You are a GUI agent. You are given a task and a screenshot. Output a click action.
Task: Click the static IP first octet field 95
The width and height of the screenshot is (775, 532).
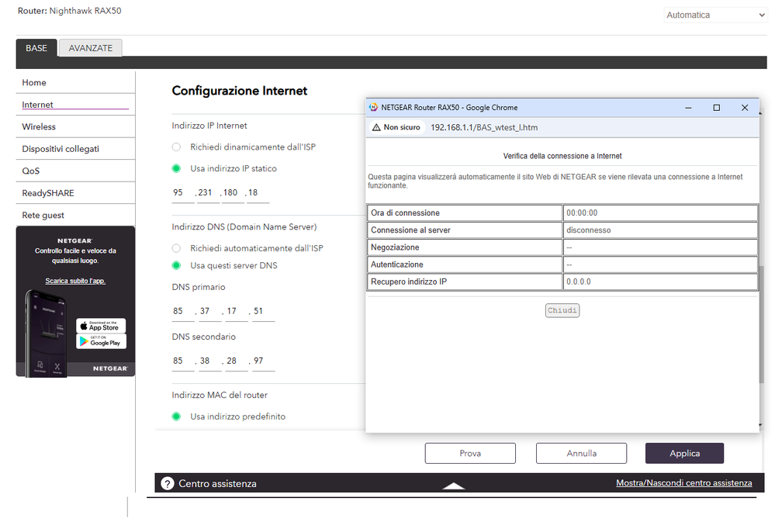pyautogui.click(x=183, y=192)
